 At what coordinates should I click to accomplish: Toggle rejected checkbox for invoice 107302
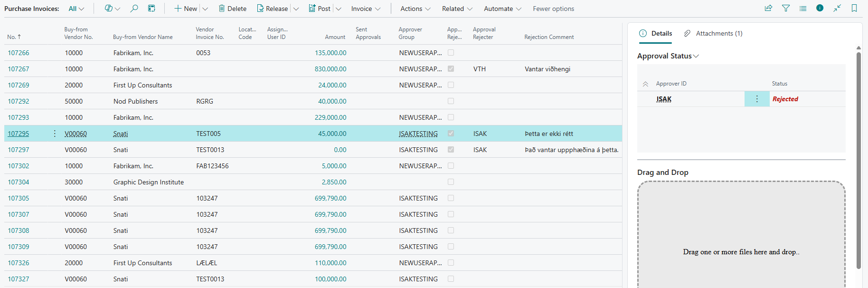[451, 166]
